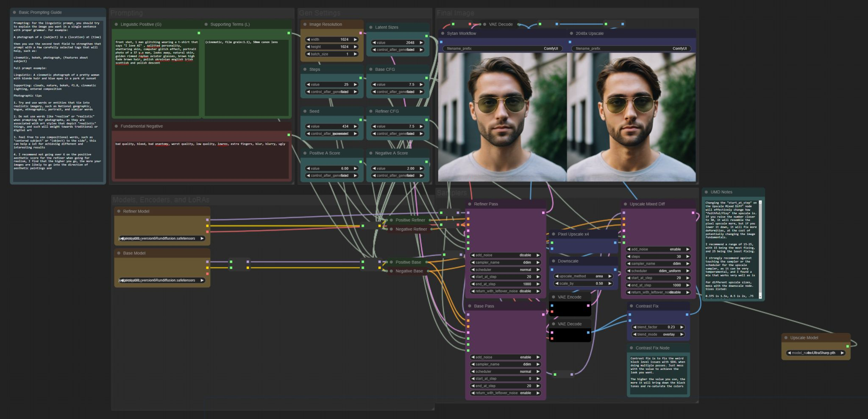The image size is (868, 419).
Task: Adjust blend_factor value in Contrast Fix
Action: coord(658,327)
